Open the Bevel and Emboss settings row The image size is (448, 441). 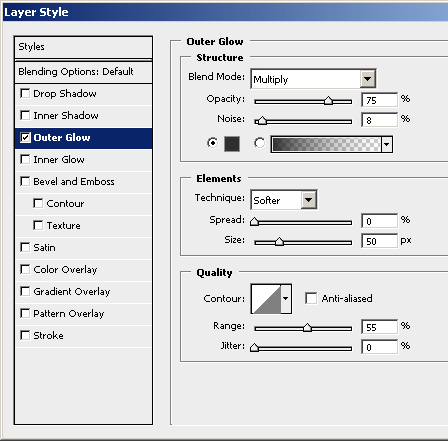(83, 182)
